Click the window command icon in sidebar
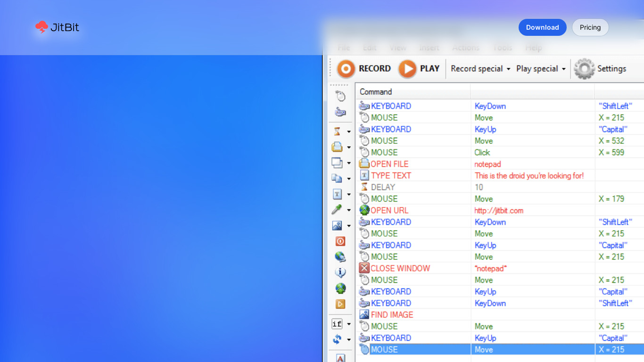Screen dimensions: 644x362 tap(337, 163)
